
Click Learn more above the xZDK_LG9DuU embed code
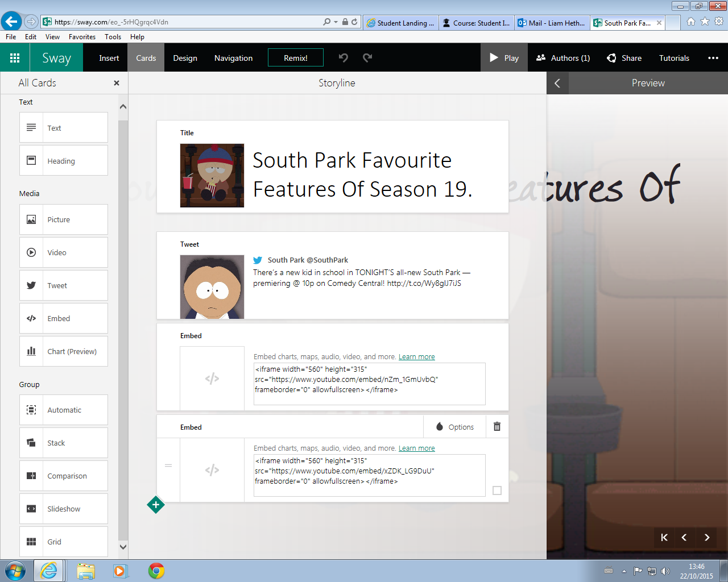417,448
